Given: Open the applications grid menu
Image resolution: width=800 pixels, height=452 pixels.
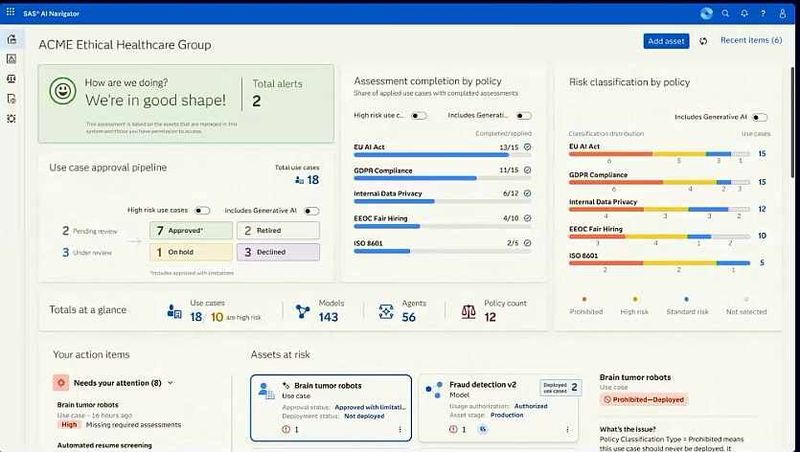Looking at the screenshot, I should [10, 12].
